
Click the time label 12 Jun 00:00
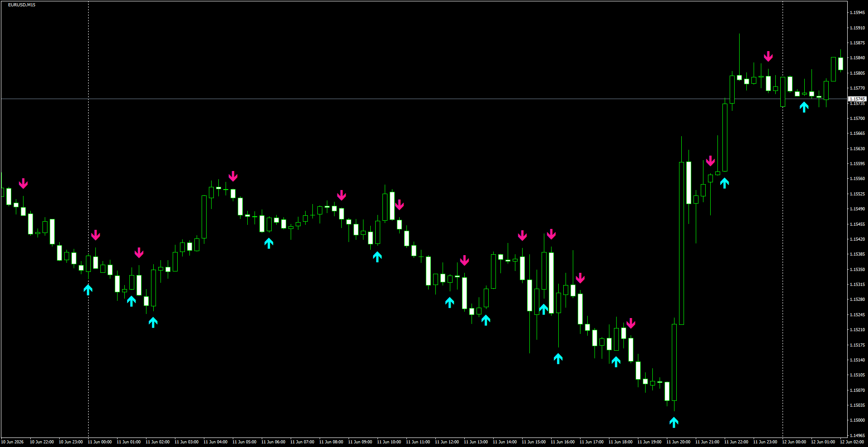(794, 442)
